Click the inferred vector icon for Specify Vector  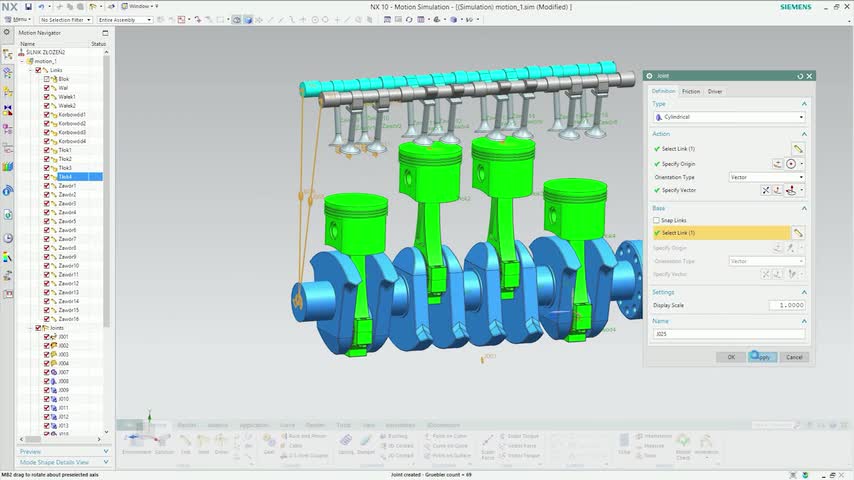pyautogui.click(x=791, y=190)
